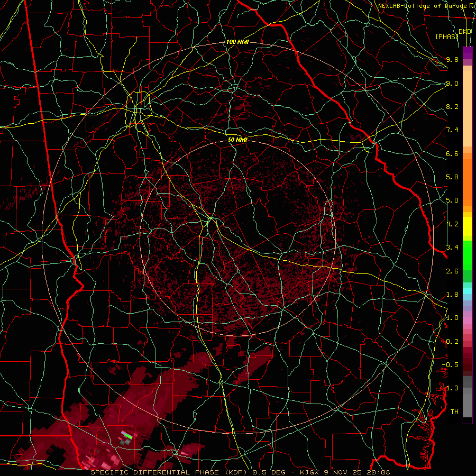Select the yellow segment of the color bar
Viewport: 476px width, 476px height.
(467, 226)
